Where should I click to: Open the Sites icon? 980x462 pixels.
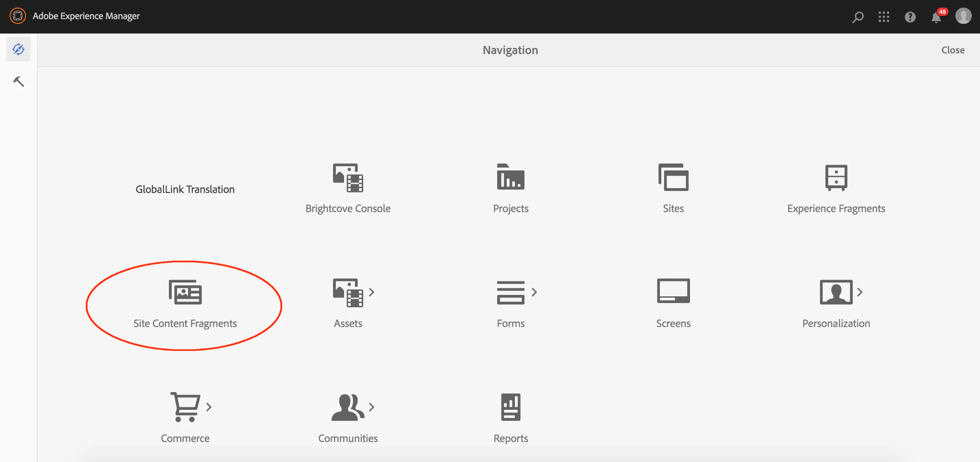pyautogui.click(x=673, y=177)
